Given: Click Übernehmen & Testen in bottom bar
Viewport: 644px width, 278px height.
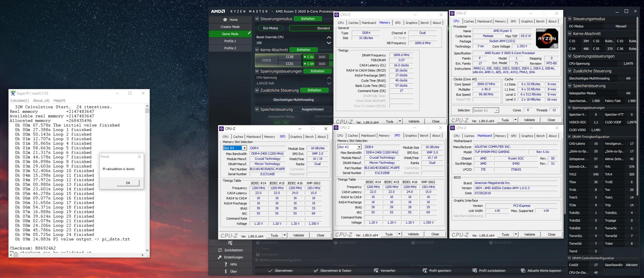Looking at the screenshot, I should point(332,270).
